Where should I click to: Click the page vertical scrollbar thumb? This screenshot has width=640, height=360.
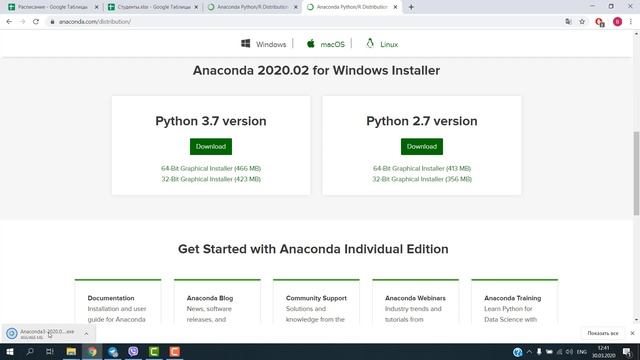coord(636,173)
